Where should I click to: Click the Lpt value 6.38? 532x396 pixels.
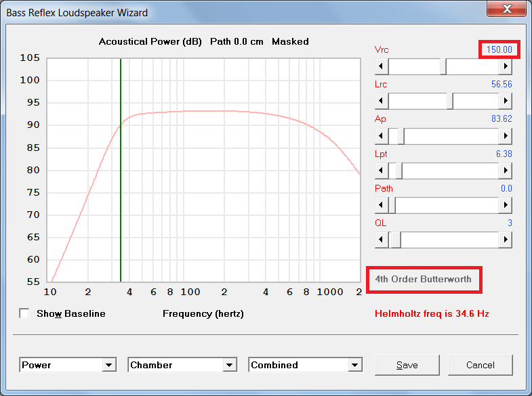click(504, 154)
